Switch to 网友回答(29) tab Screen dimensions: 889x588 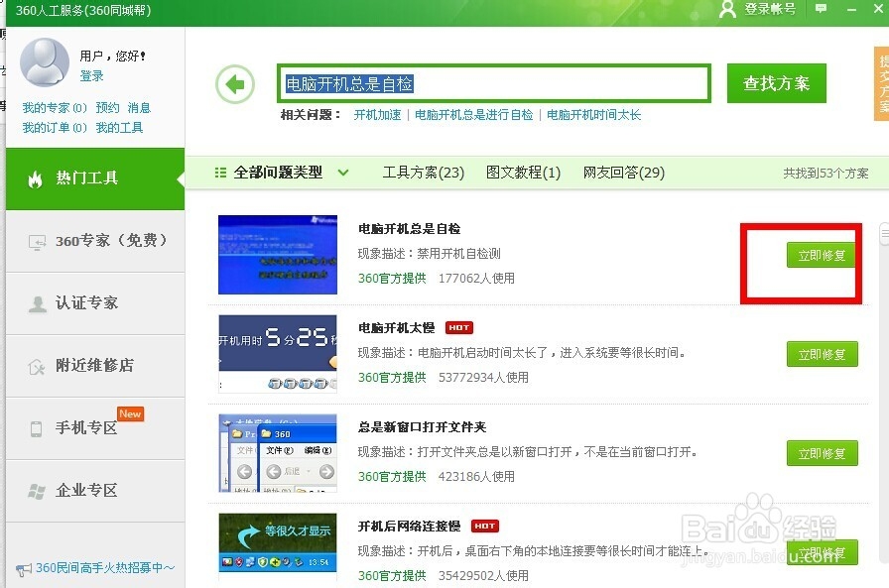coord(624,173)
